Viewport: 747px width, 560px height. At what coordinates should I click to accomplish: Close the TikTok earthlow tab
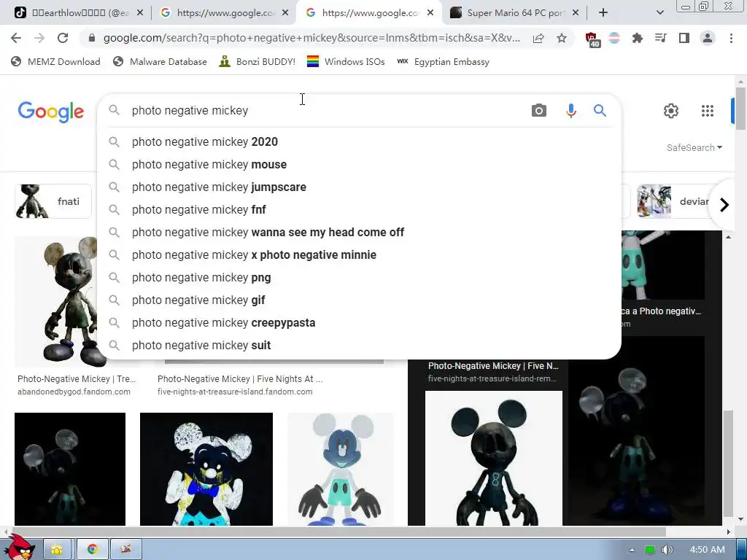pyautogui.click(x=139, y=13)
